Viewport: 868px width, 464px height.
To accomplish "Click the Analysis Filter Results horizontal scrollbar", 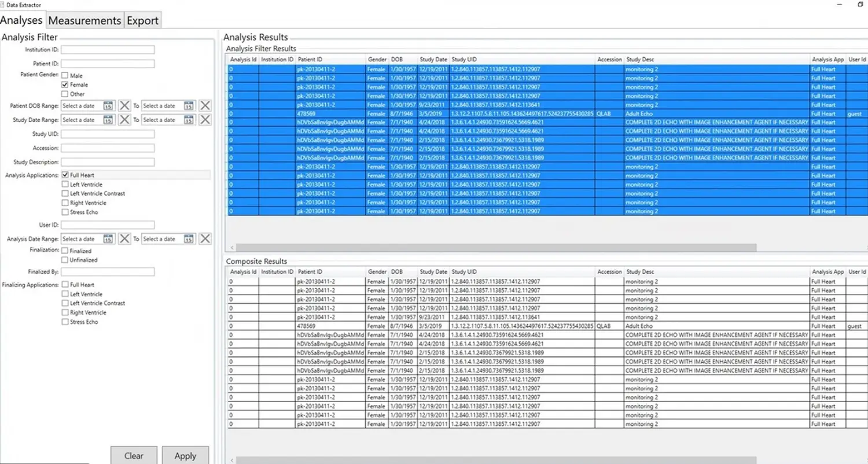I will [x=492, y=248].
